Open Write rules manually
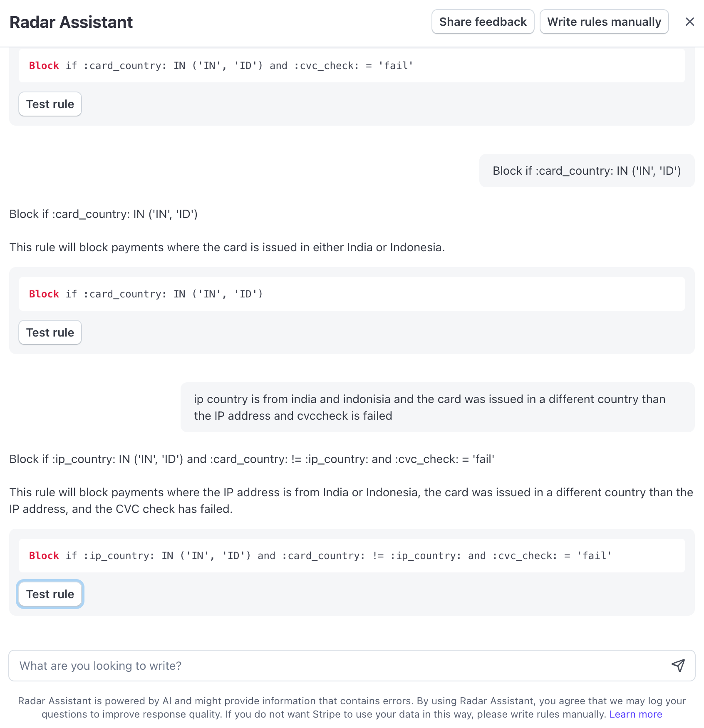Image resolution: width=704 pixels, height=728 pixels. point(604,22)
